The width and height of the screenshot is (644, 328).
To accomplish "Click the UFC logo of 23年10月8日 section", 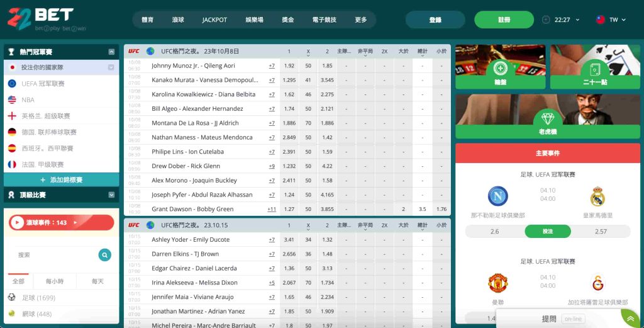I will [x=134, y=52].
